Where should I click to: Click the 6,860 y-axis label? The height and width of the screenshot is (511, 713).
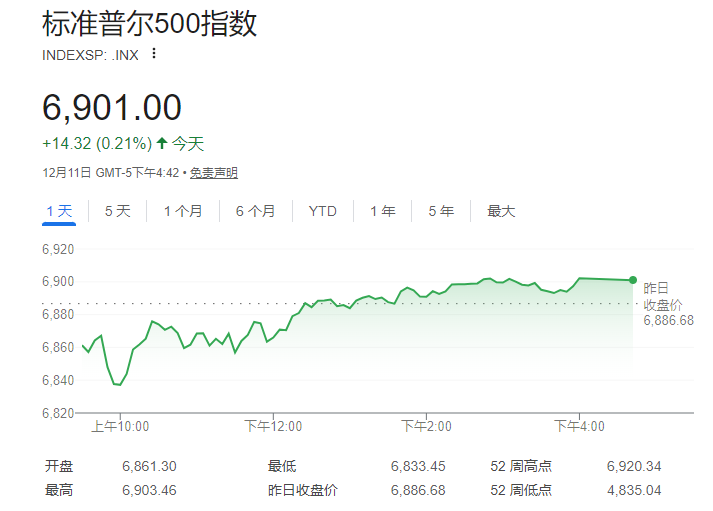pyautogui.click(x=58, y=348)
